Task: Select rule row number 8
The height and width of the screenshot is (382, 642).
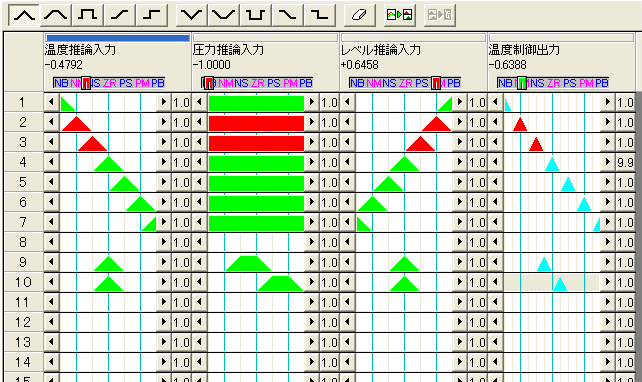Action: (x=23, y=242)
